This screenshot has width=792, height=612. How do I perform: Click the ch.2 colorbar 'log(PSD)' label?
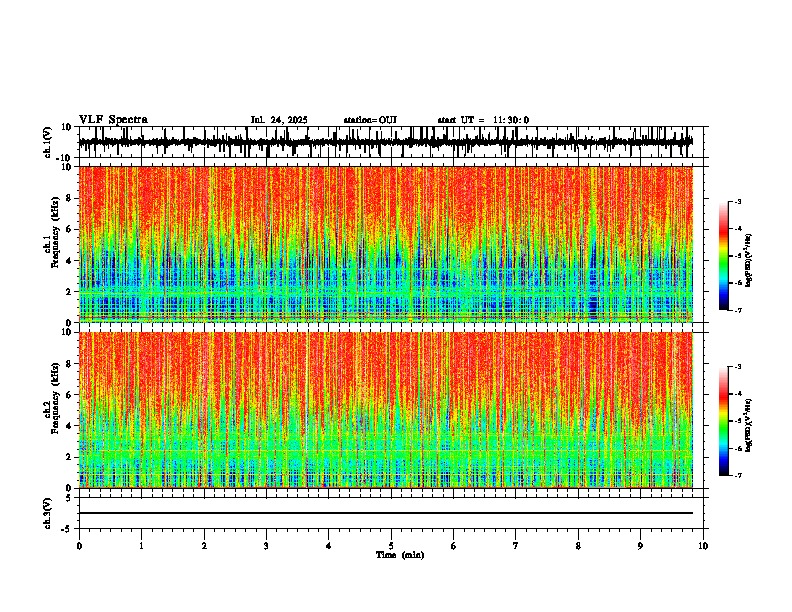749,425
